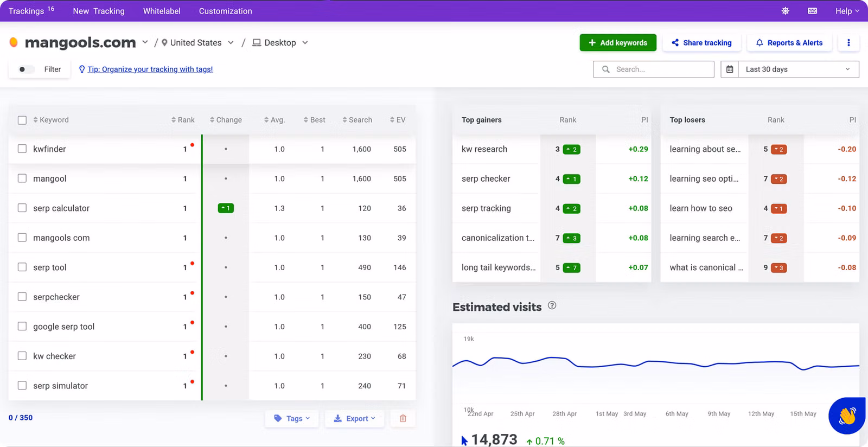
Task: Click the red trash delete icon
Action: (403, 418)
